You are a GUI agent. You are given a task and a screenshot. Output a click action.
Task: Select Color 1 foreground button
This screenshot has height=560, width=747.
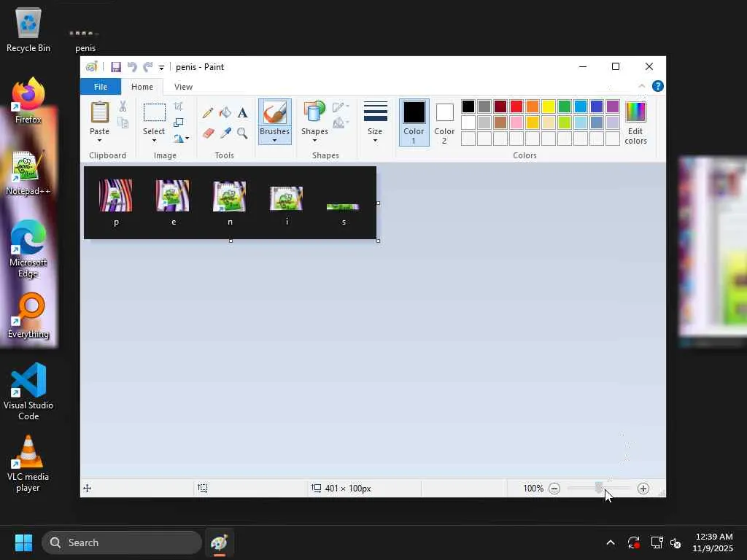coord(414,122)
